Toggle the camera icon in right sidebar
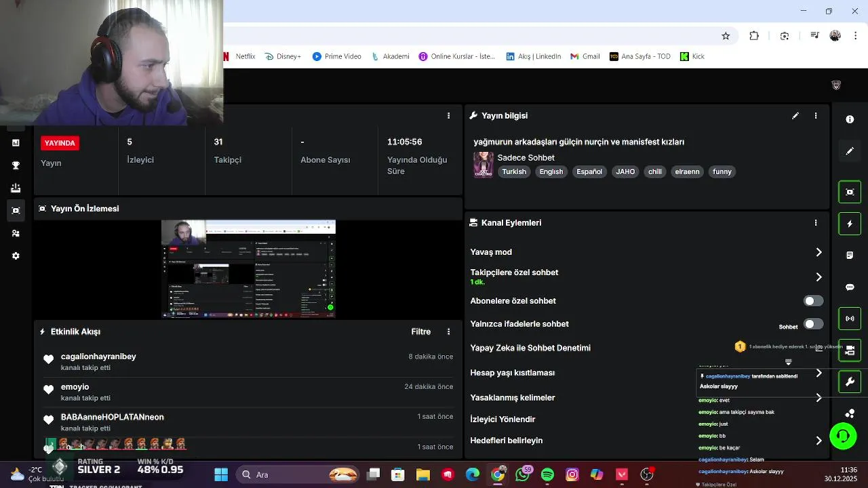 (x=850, y=350)
